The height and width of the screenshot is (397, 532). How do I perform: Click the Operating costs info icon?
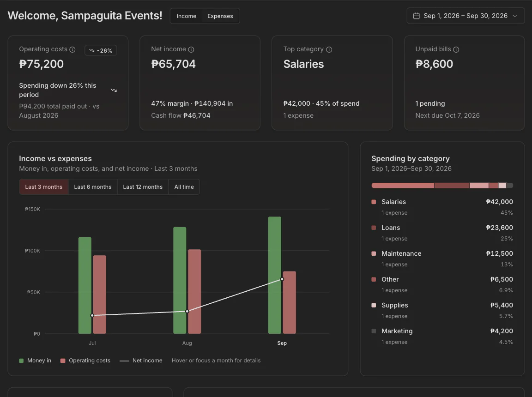(x=72, y=49)
